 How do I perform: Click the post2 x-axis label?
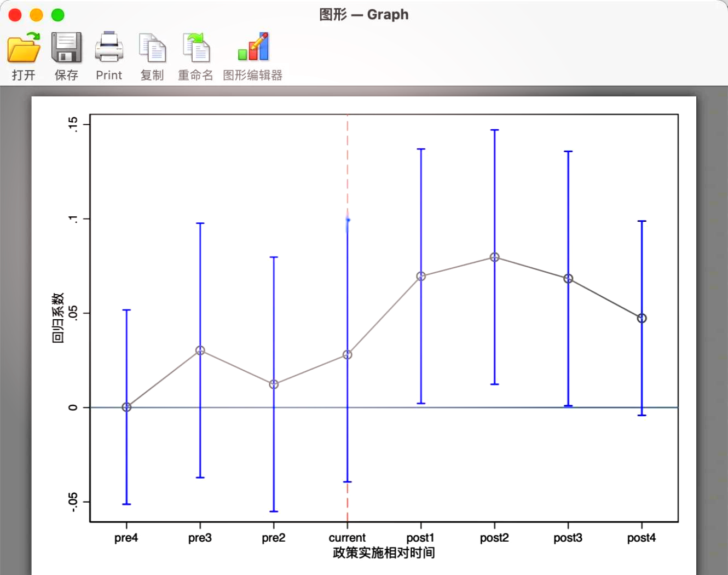click(494, 538)
